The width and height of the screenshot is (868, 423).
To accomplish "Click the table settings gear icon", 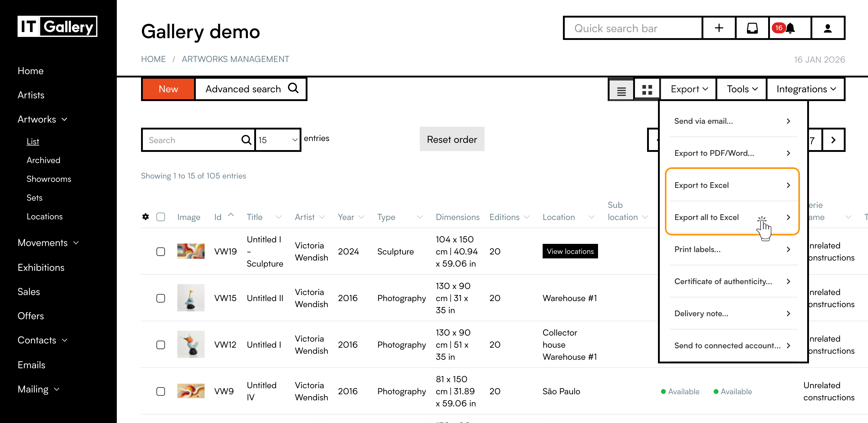I will click(146, 217).
